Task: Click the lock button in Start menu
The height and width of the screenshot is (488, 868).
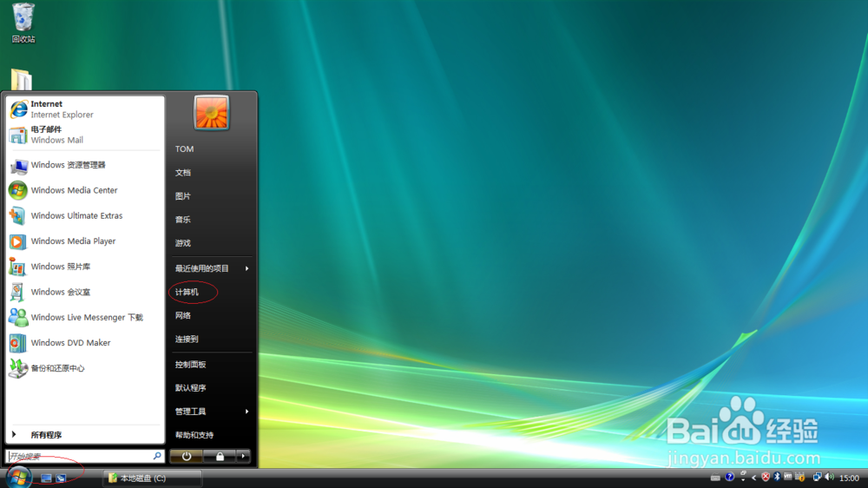Action: click(x=220, y=457)
